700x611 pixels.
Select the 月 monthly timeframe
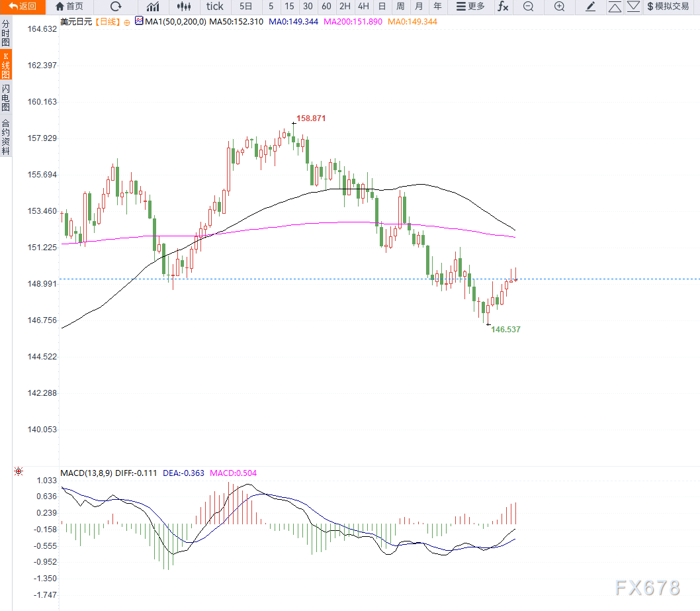click(x=419, y=6)
